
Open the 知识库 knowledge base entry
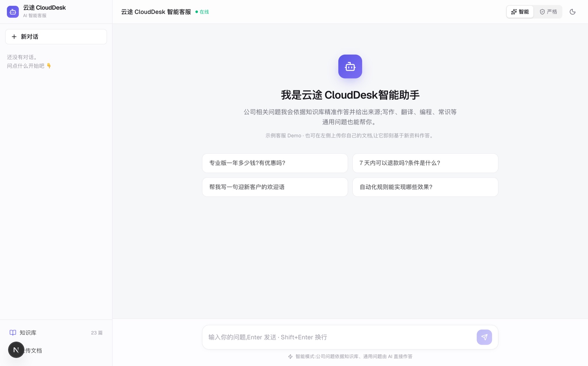(x=56, y=333)
